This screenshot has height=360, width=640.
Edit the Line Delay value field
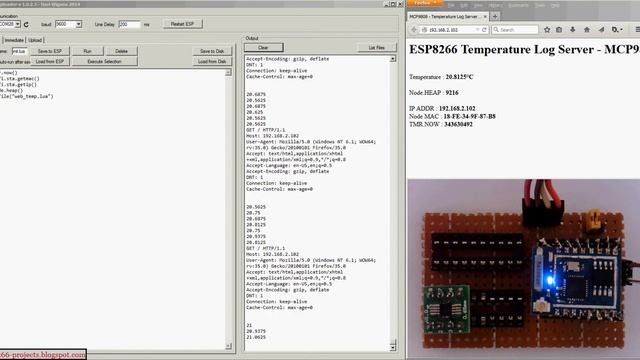tap(129, 24)
